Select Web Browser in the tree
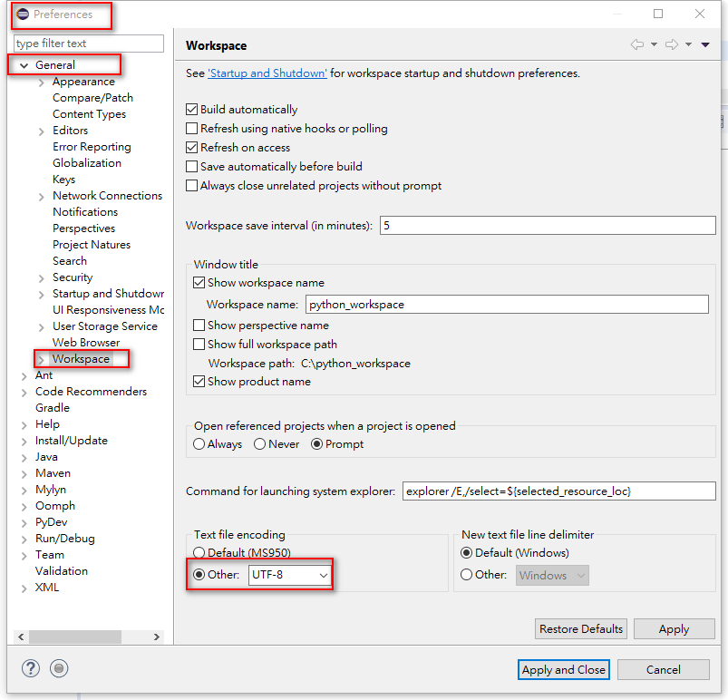The height and width of the screenshot is (700, 728). tap(86, 343)
